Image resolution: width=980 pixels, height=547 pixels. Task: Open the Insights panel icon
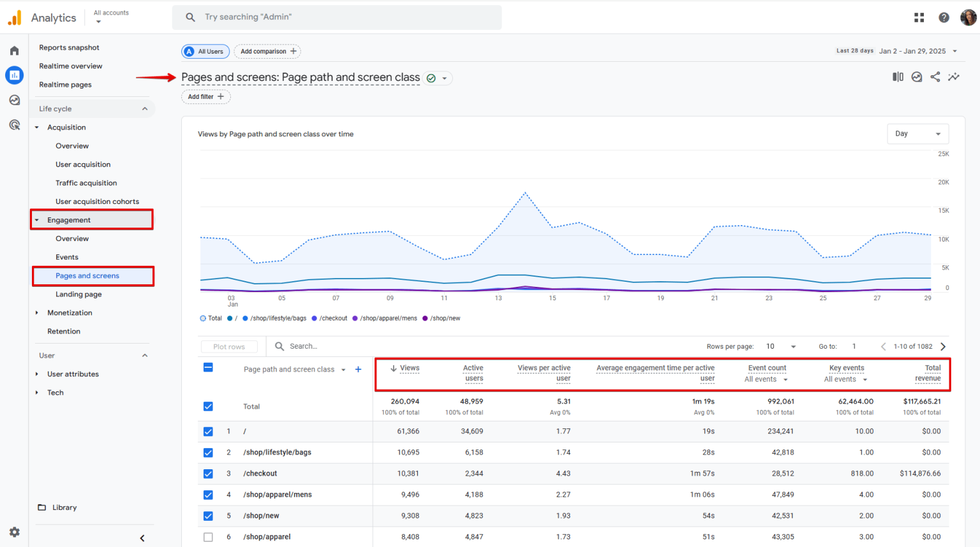tap(954, 77)
